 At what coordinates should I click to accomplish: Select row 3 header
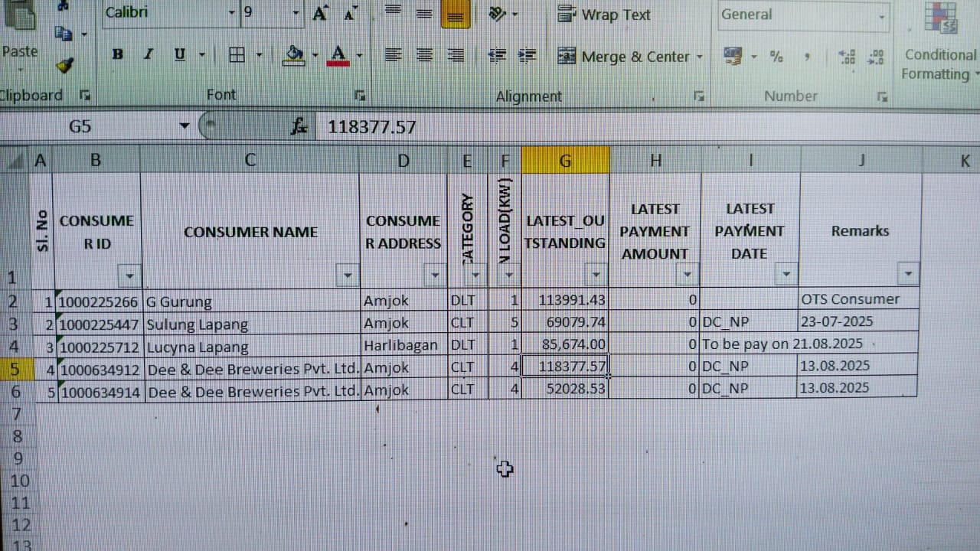click(15, 323)
